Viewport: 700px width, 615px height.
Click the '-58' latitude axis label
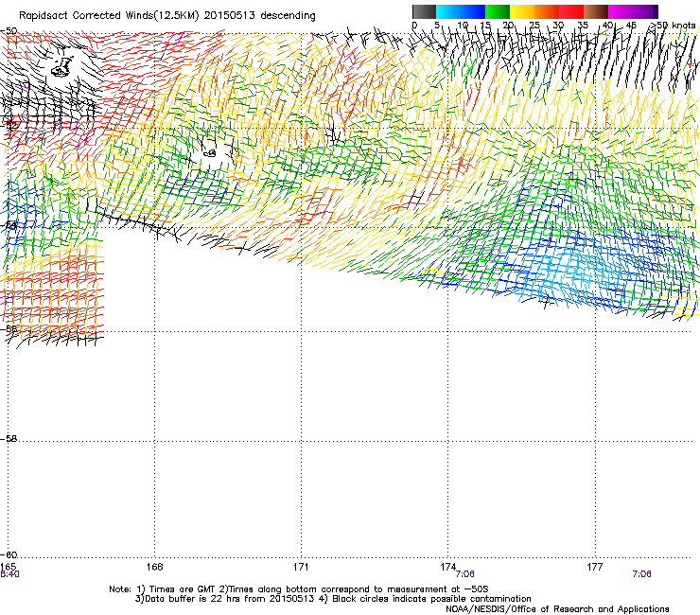click(9, 439)
